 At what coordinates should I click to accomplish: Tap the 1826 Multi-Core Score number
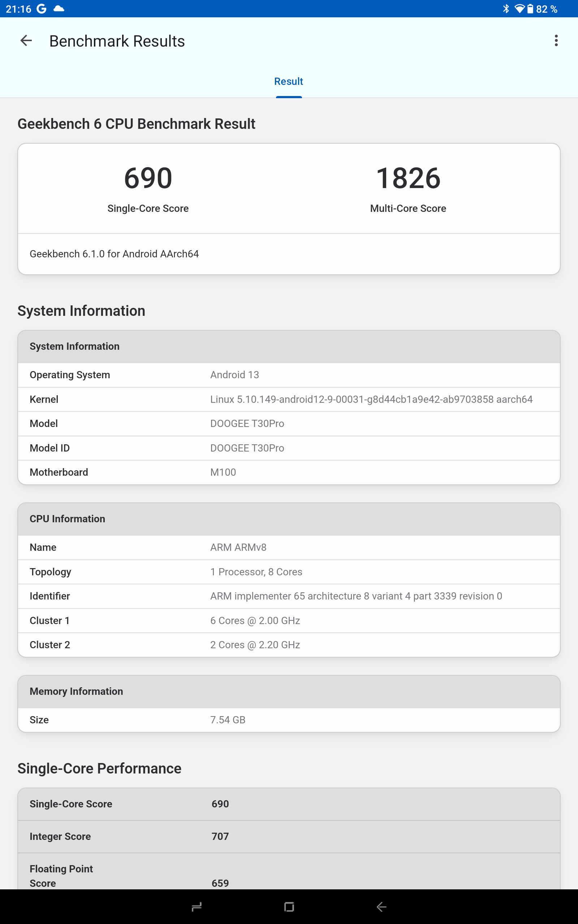point(408,178)
